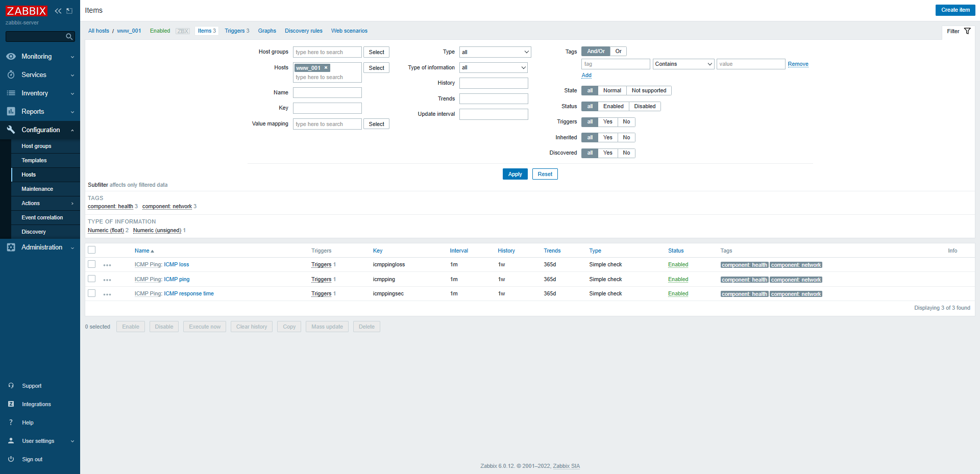980x474 pixels.
Task: Open the Graphs tab
Action: tap(267, 31)
